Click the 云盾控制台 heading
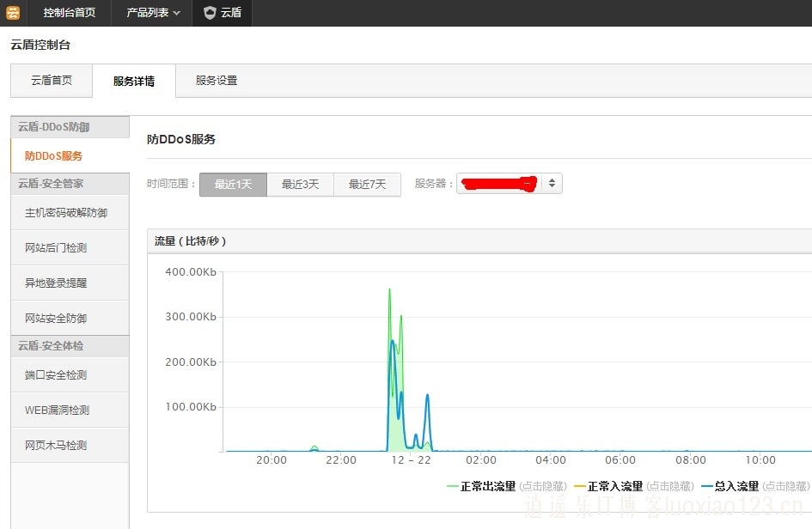Screen dimensions: 812x529 point(40,45)
